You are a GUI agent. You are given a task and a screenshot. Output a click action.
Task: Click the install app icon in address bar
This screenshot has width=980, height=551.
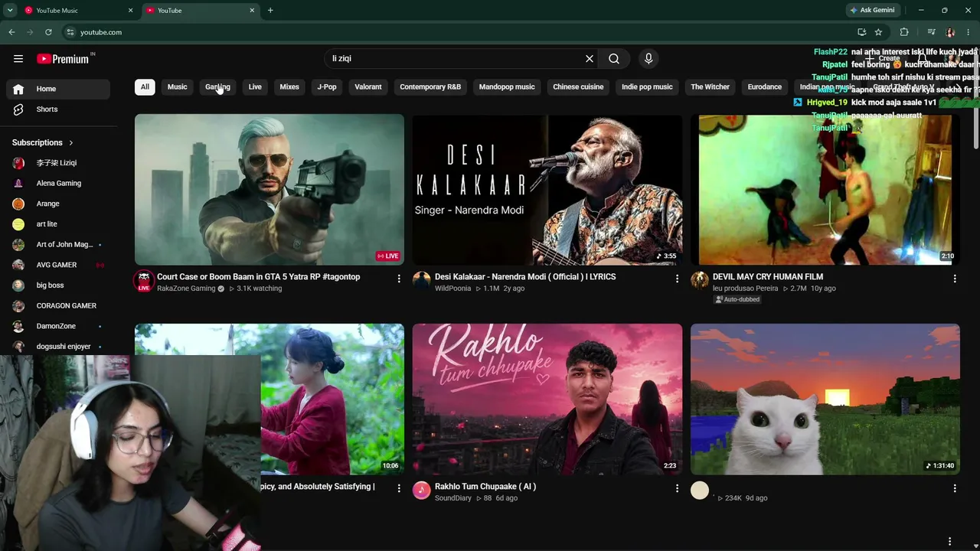pyautogui.click(x=861, y=32)
